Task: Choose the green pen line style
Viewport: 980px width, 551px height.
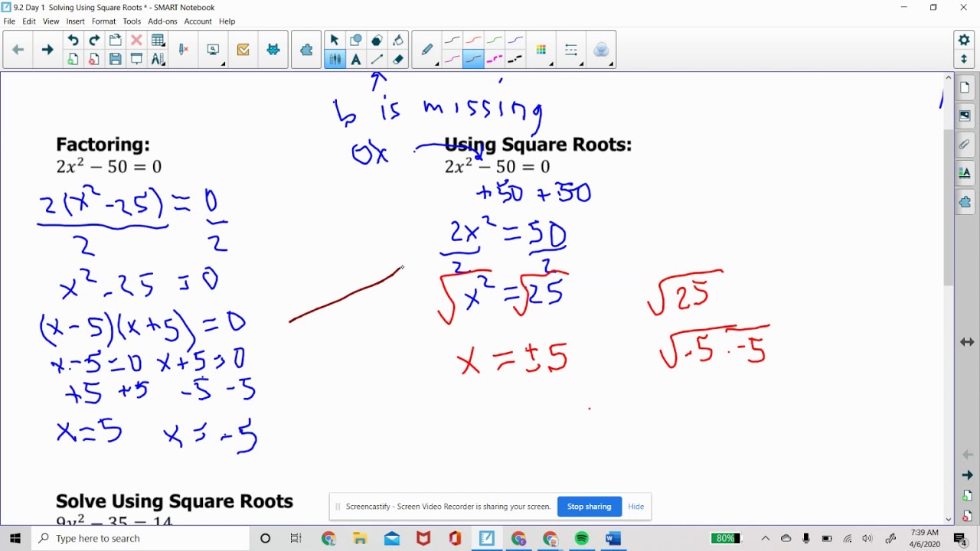Action: click(x=495, y=41)
